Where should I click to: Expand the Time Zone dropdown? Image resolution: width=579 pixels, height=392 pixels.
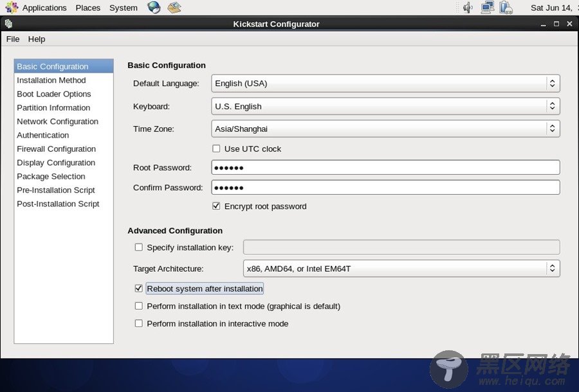click(x=385, y=129)
